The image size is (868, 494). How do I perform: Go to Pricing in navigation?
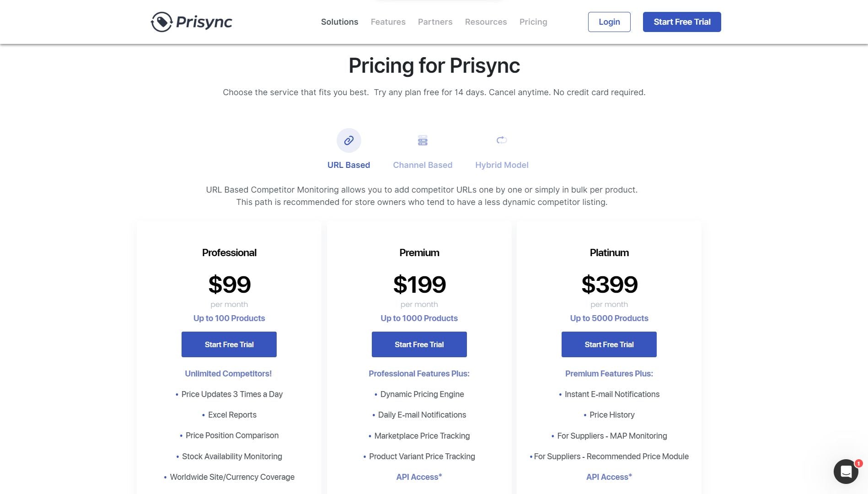click(x=533, y=22)
